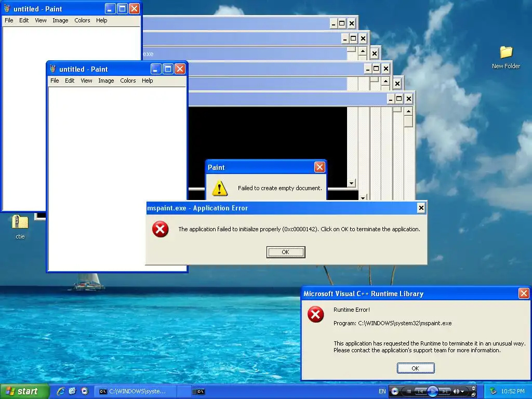Open the volume dropdown arrow on Media Player toolbar
532x399 pixels.
click(462, 392)
